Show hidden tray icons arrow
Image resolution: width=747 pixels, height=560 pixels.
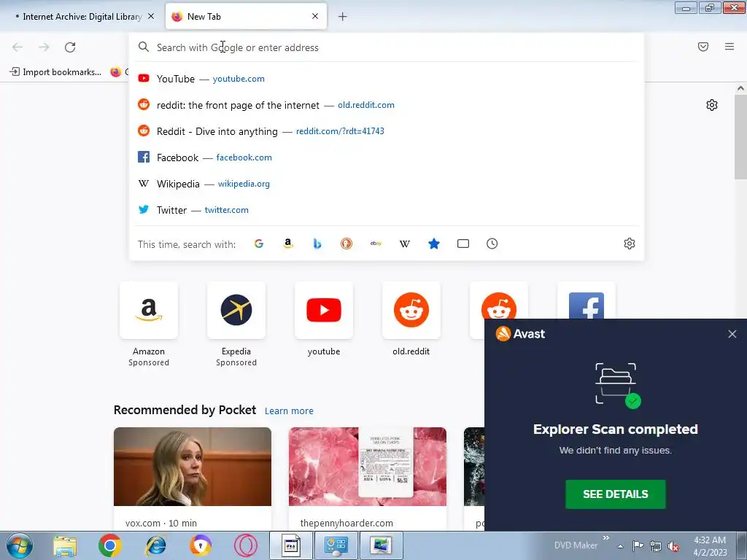pyautogui.click(x=620, y=546)
